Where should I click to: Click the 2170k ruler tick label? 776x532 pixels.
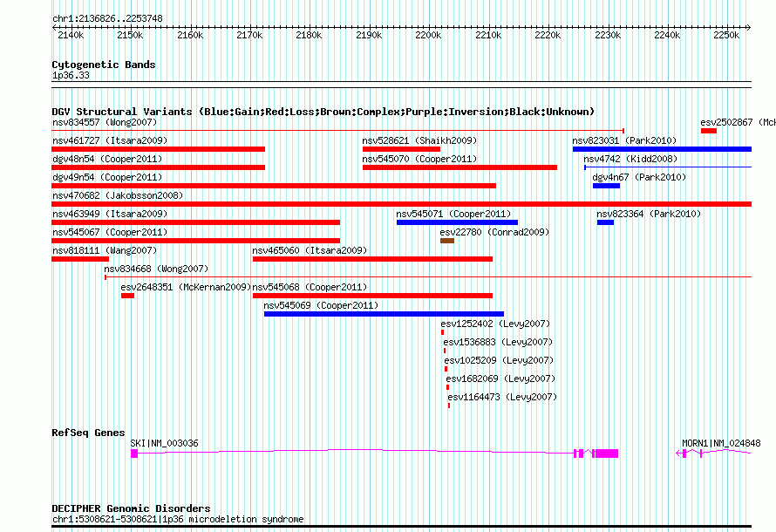pyautogui.click(x=249, y=35)
